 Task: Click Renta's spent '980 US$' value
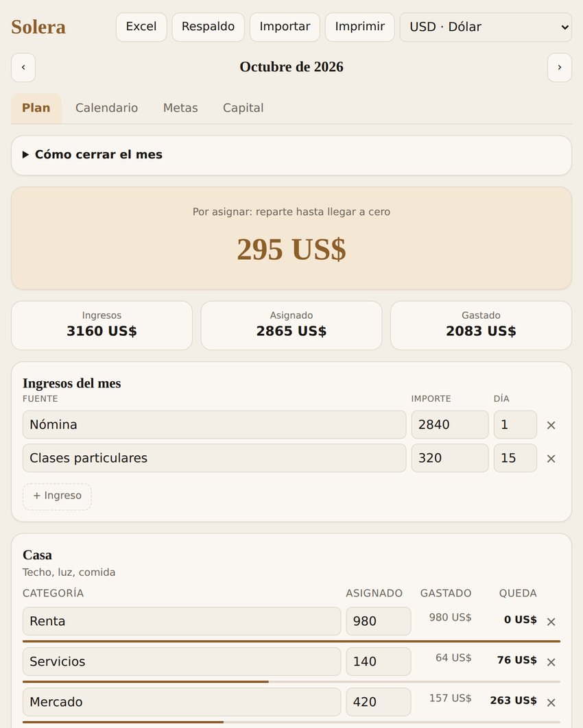pos(450,617)
